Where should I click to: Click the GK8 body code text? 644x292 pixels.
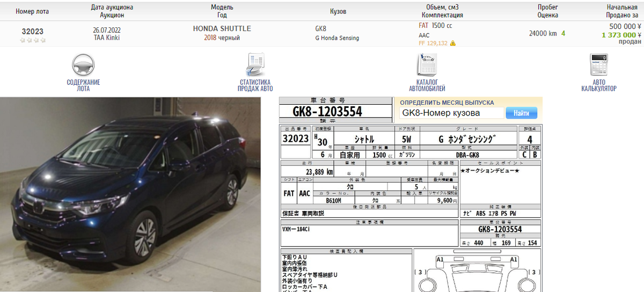(320, 28)
